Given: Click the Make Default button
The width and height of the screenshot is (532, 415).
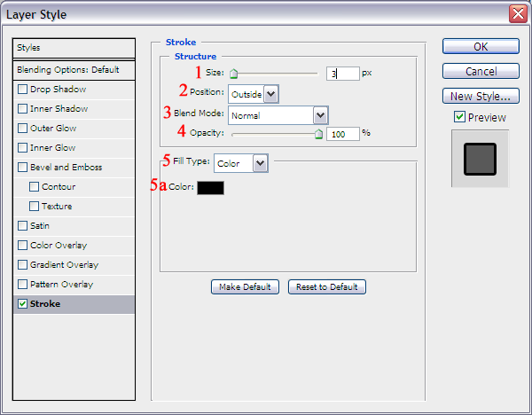Looking at the screenshot, I should [245, 287].
